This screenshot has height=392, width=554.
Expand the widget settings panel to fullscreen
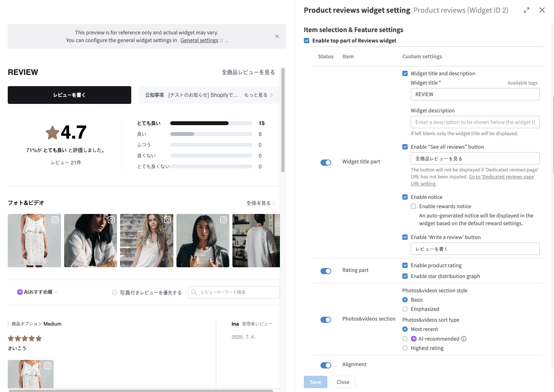(526, 10)
